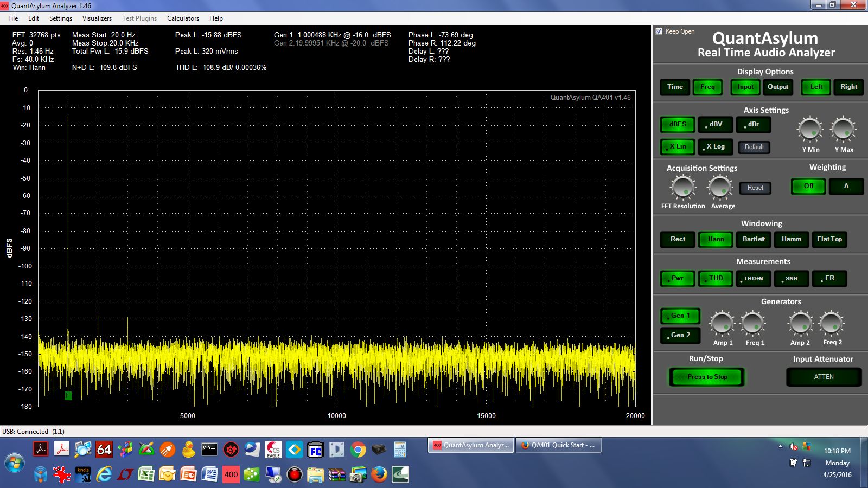This screenshot has height=488, width=868.
Task: Launch Excel from the taskbar
Action: [146, 474]
